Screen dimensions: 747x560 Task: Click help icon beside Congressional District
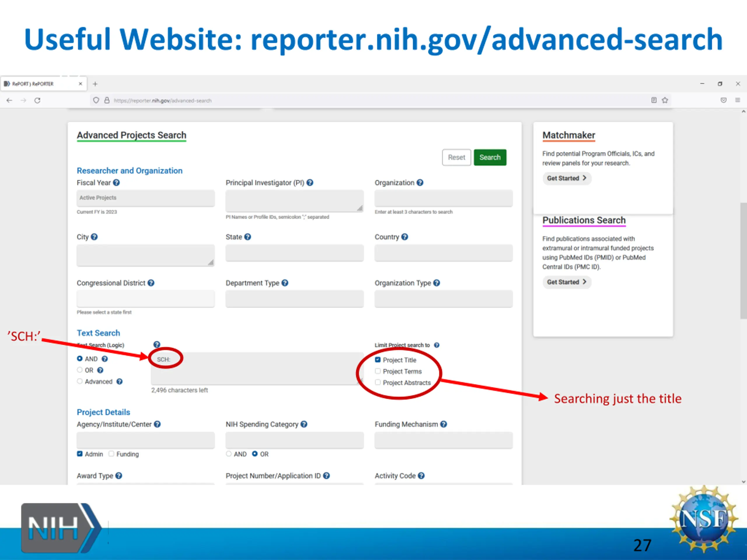click(151, 283)
